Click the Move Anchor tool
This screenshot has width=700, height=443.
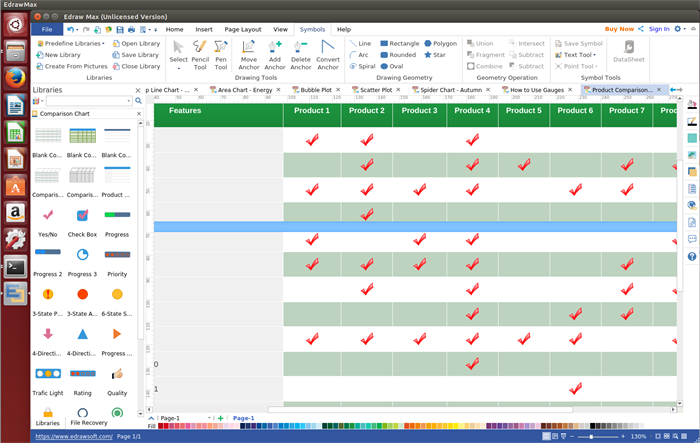(x=249, y=55)
